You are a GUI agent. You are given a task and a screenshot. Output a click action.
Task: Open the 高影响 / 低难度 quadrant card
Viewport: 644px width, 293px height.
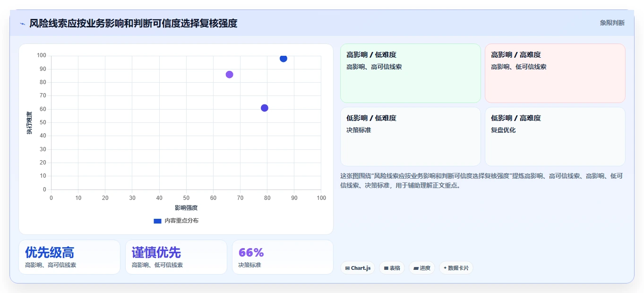[411, 73]
